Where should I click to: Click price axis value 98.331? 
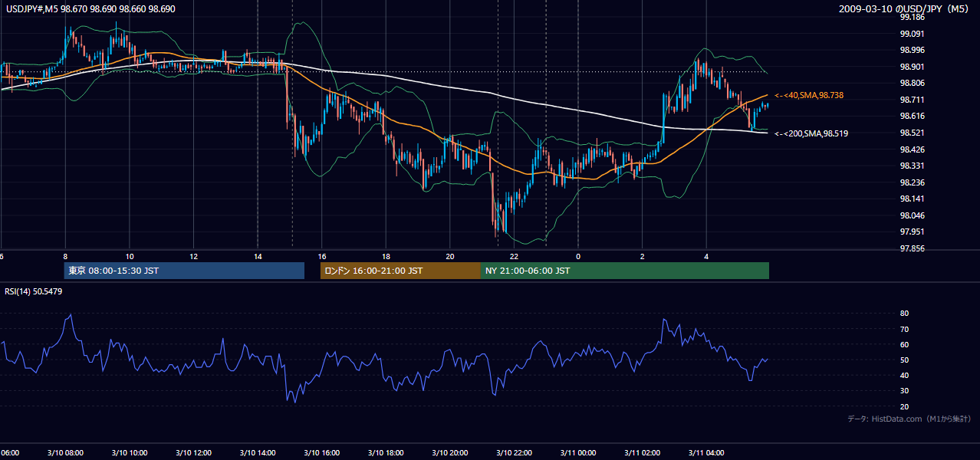(x=913, y=166)
